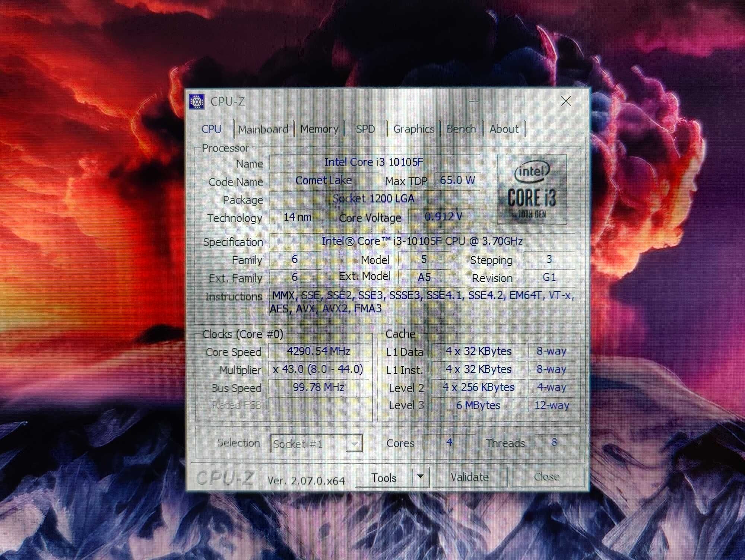
Task: Click the Stepping value '3'
Action: click(549, 259)
